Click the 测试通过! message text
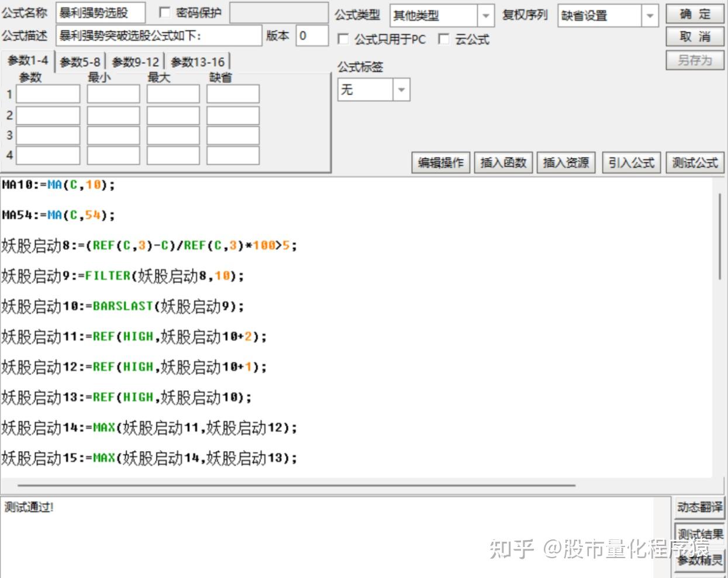This screenshot has width=728, height=578. pyautogui.click(x=29, y=507)
